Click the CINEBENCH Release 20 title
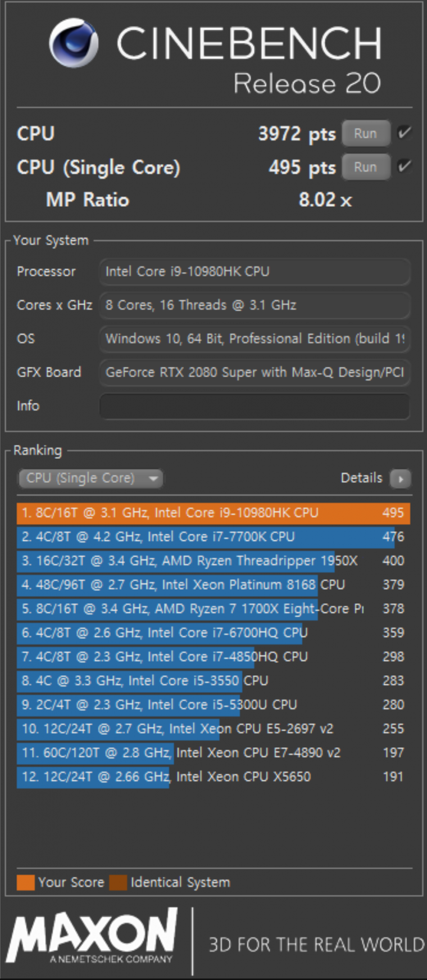 coord(249,59)
